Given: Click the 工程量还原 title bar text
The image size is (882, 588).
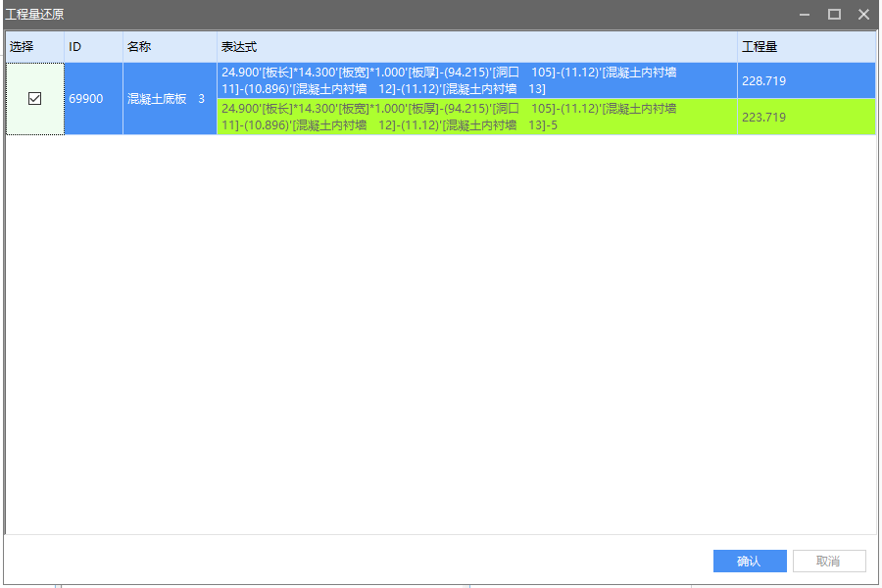Looking at the screenshot, I should point(35,15).
